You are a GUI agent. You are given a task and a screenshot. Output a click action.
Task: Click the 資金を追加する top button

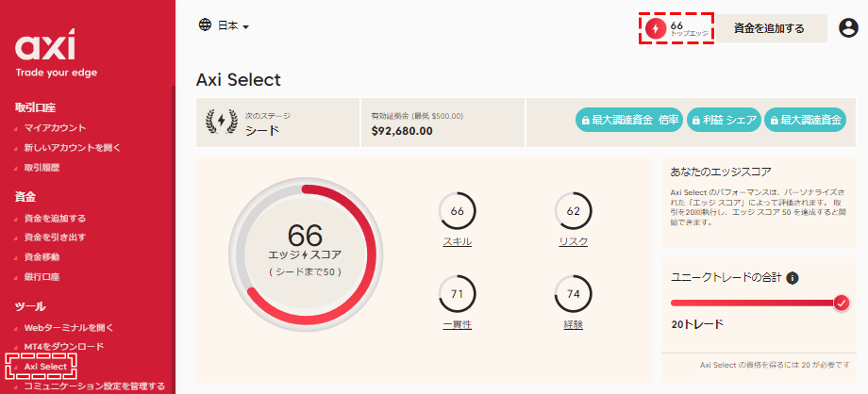click(769, 28)
